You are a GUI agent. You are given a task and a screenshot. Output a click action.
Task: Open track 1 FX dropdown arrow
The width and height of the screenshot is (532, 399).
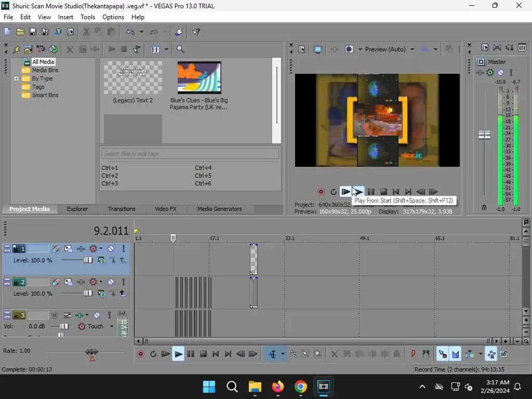tap(101, 249)
